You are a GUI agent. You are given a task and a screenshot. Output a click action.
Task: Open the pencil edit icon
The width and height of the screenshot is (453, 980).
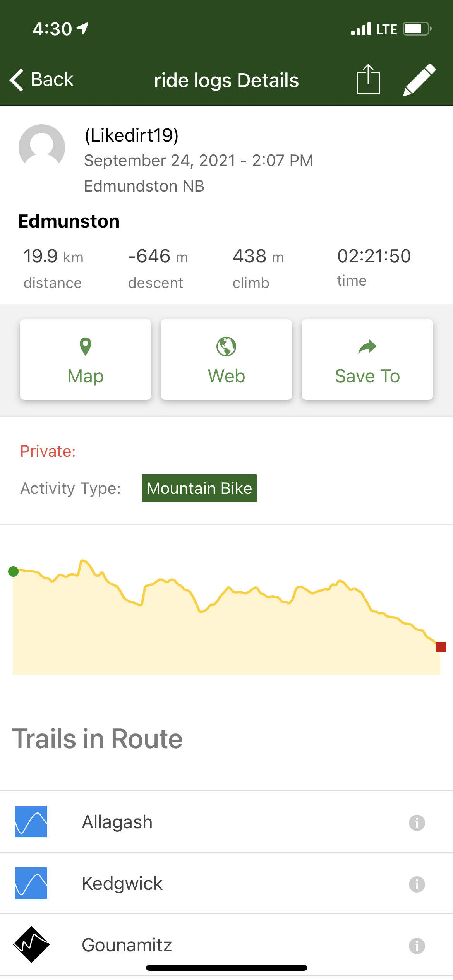[419, 80]
